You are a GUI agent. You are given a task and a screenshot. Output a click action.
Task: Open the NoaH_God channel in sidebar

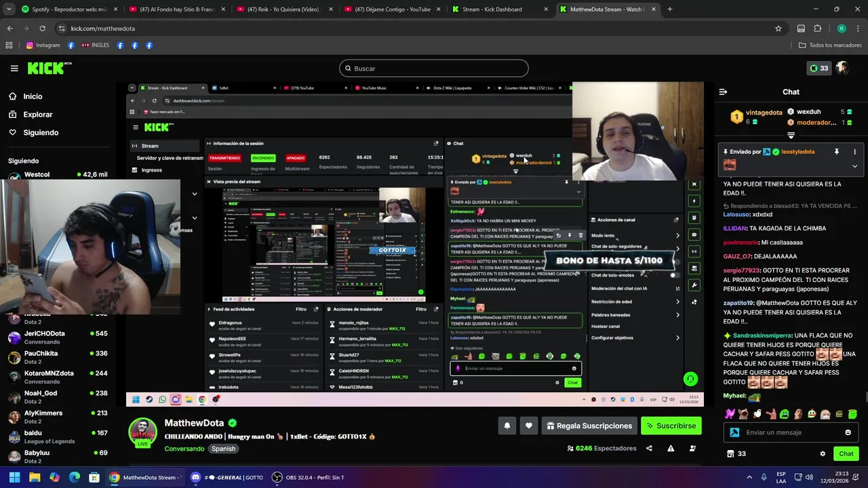pyautogui.click(x=57, y=396)
